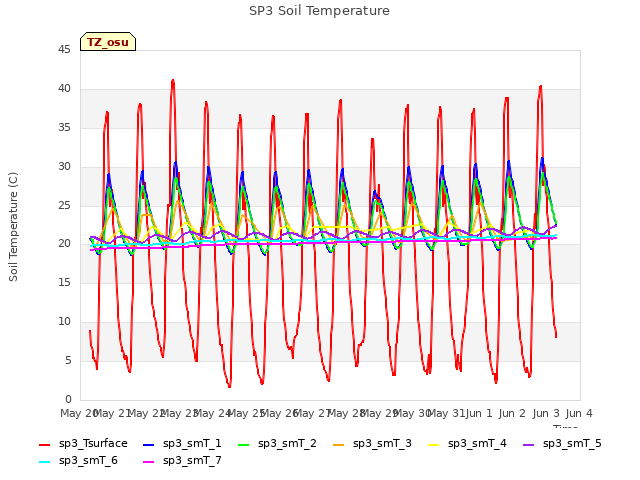The height and width of the screenshot is (480, 640).
Task: Click the 30 y-axis tick label
Action: (64, 167)
